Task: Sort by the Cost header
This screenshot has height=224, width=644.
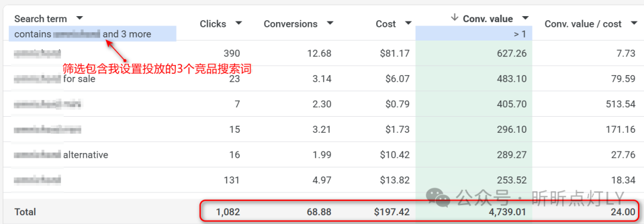Action: pos(386,24)
